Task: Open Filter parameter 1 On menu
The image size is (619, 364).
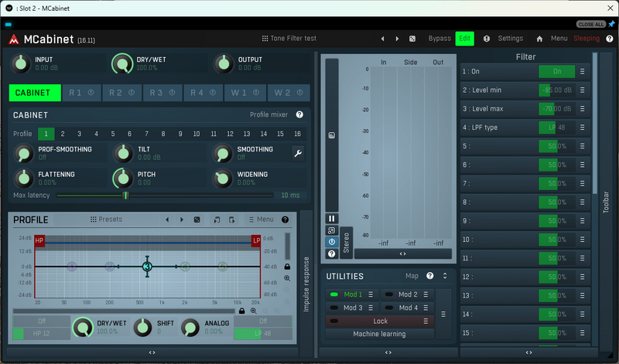Action: pos(583,71)
